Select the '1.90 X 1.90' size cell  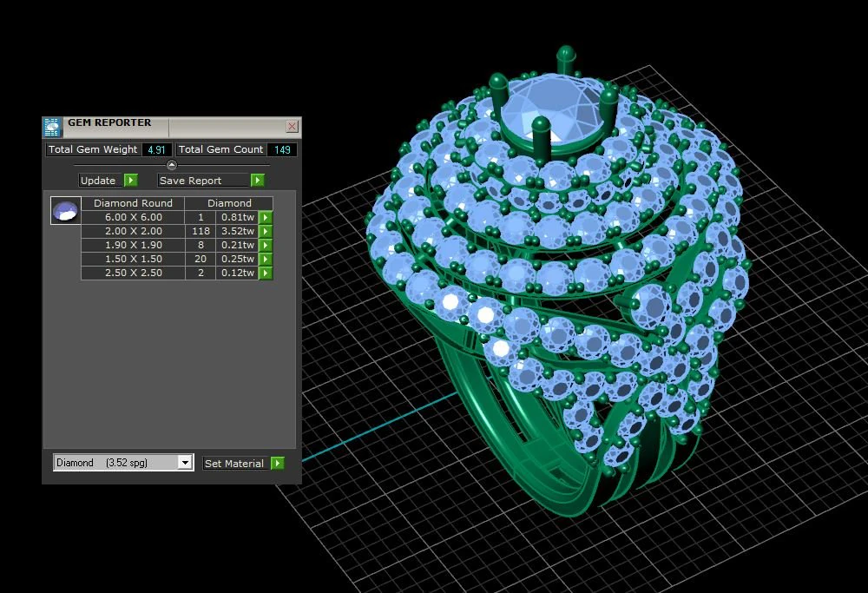(x=133, y=246)
